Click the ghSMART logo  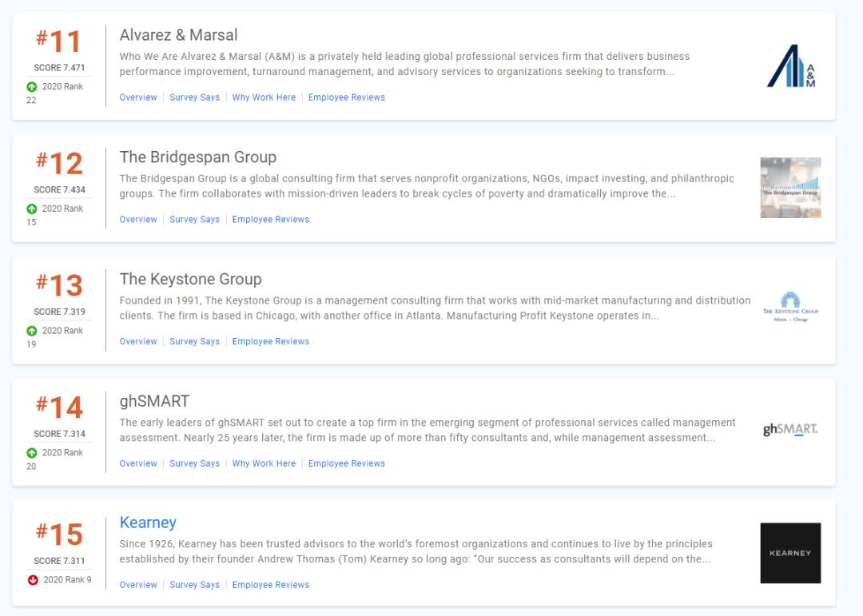(790, 429)
